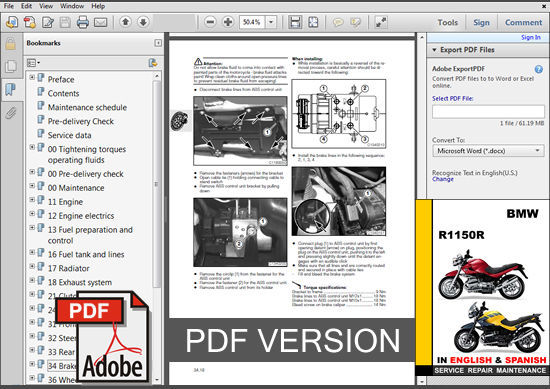
Task: Click the fit one full page icon
Action: point(313,22)
